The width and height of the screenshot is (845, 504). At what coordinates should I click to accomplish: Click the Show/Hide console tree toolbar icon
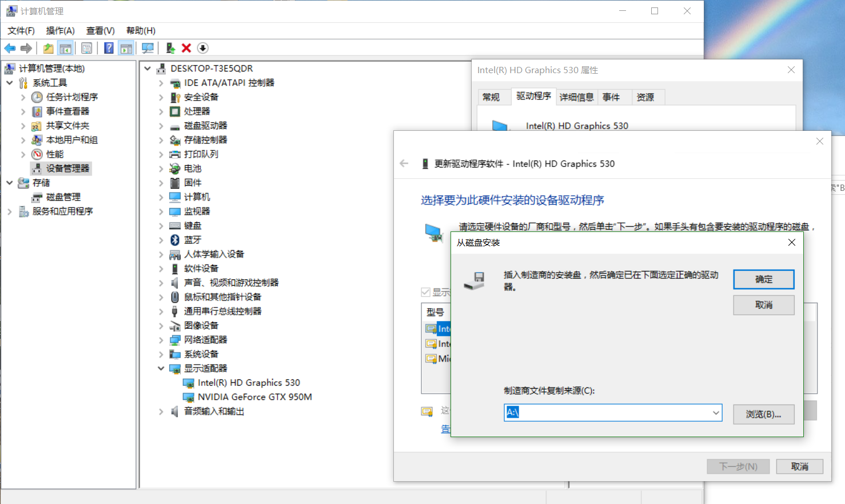tap(66, 48)
